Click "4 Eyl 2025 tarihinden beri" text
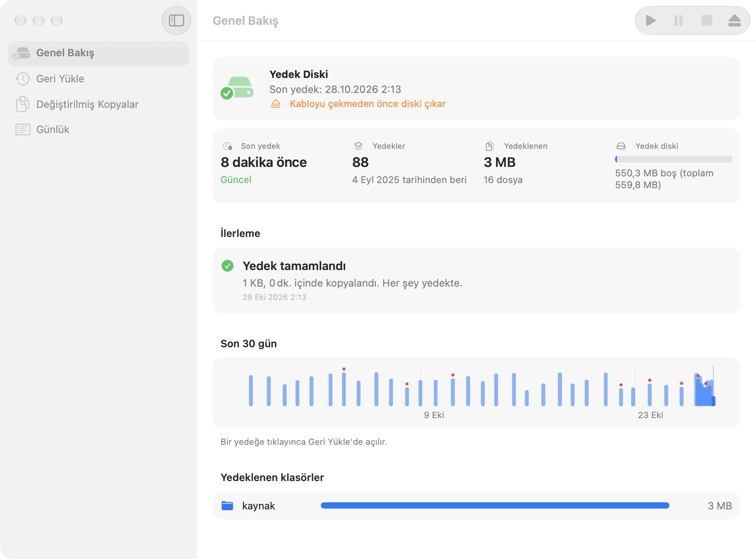Viewport: 756px width, 559px height. tap(409, 180)
